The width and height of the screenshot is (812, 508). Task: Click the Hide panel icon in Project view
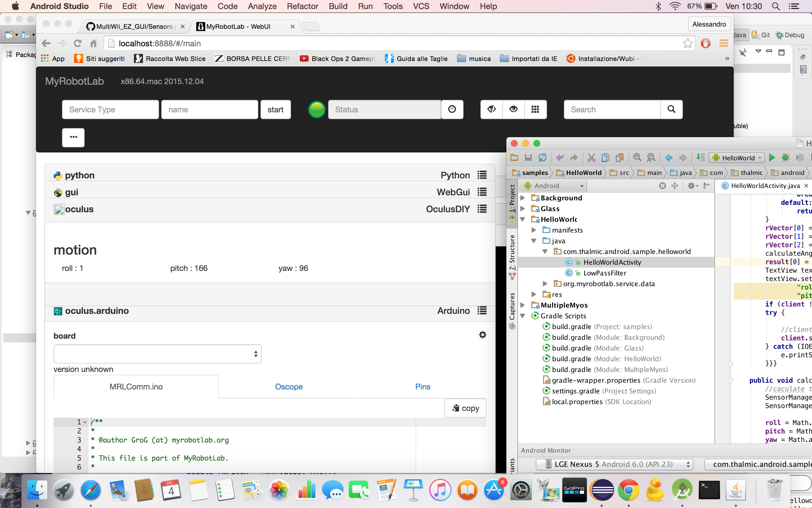coord(707,186)
